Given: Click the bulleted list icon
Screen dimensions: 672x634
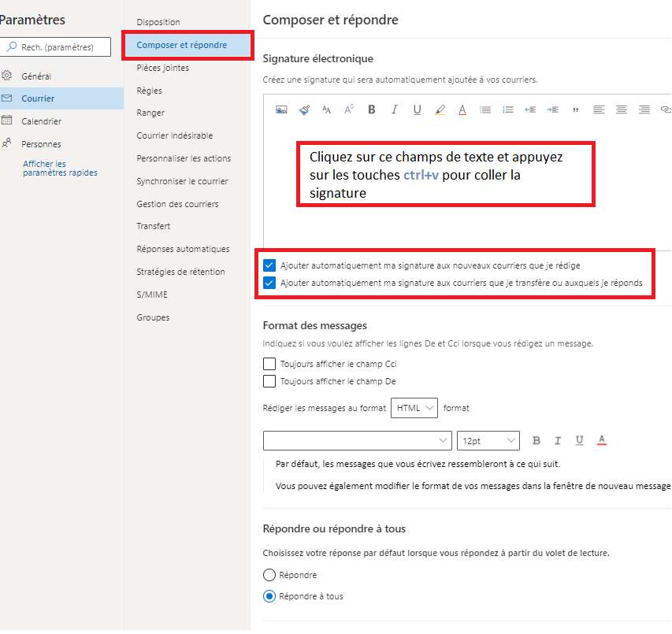Looking at the screenshot, I should coord(485,109).
